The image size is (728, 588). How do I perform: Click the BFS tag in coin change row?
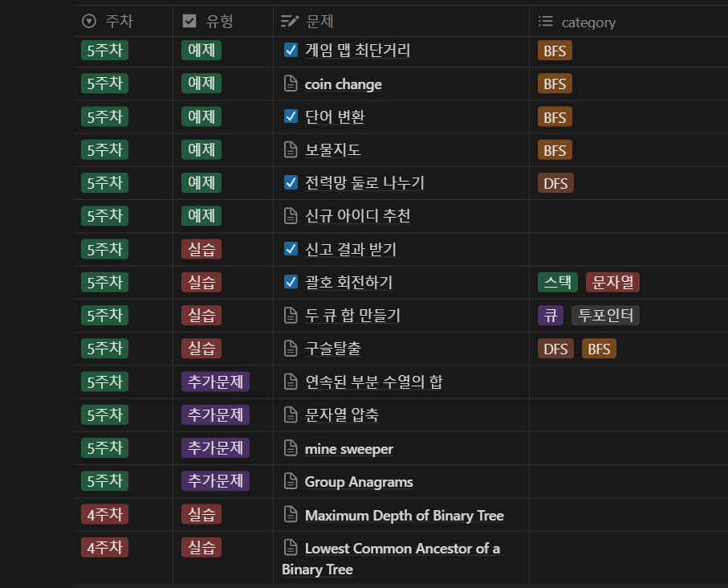coord(555,84)
